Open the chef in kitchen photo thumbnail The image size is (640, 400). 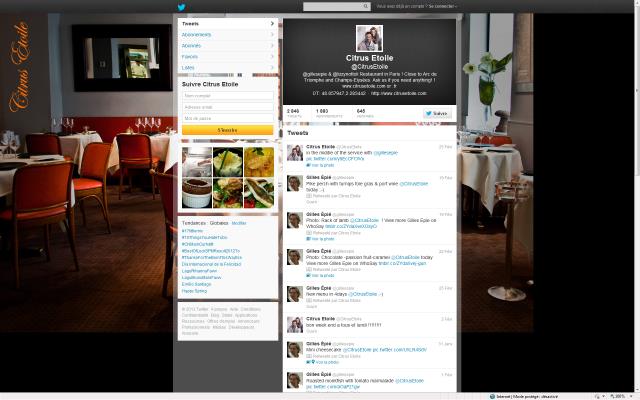point(197,162)
